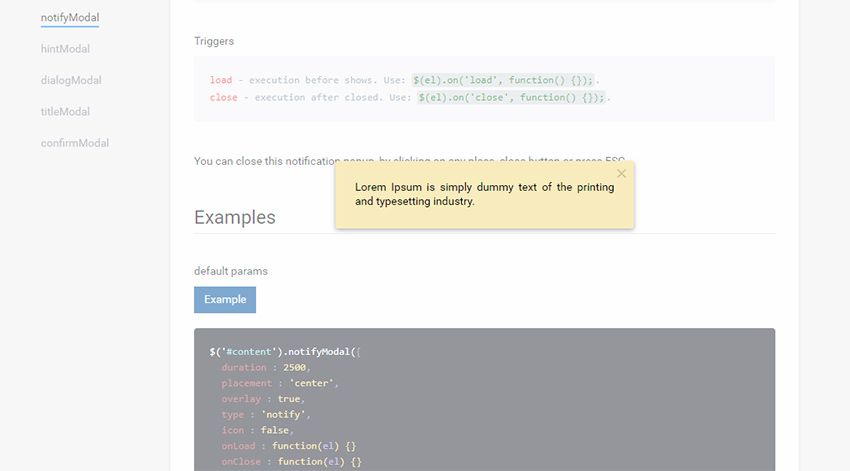The height and width of the screenshot is (471, 850).
Task: Click the 'default params' label
Action: click(x=231, y=271)
